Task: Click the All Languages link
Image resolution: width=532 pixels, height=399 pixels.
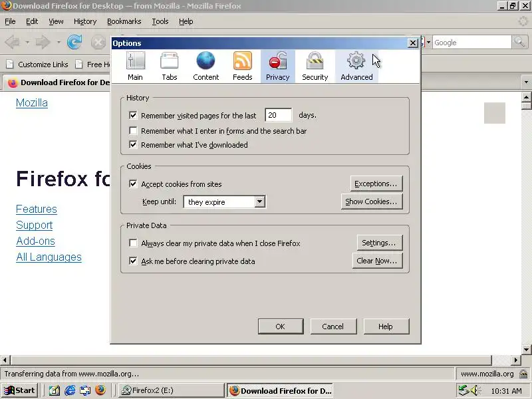Action: [49, 257]
